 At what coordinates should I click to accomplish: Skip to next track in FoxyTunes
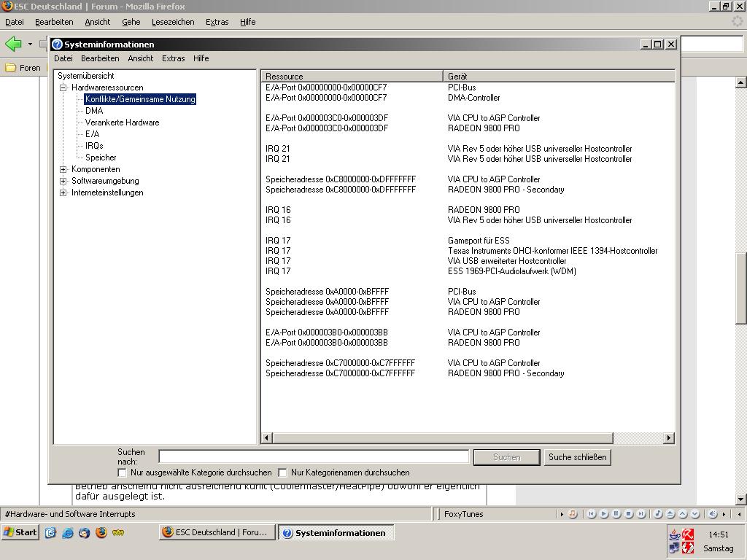point(641,514)
